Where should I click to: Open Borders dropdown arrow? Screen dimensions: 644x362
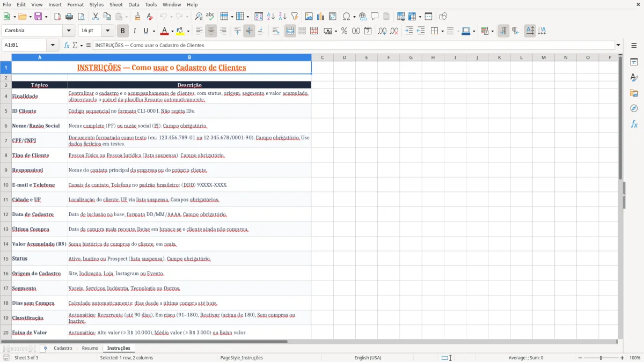[x=442, y=31]
